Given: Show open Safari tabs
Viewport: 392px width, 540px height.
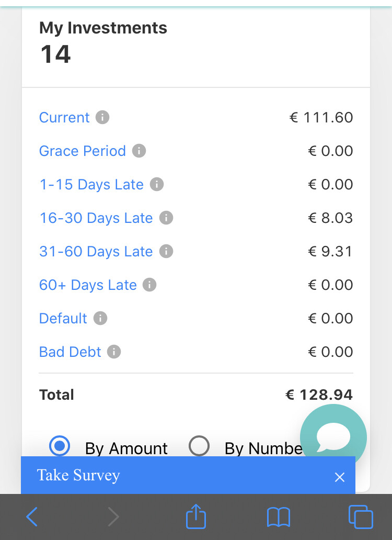Looking at the screenshot, I should [x=361, y=516].
